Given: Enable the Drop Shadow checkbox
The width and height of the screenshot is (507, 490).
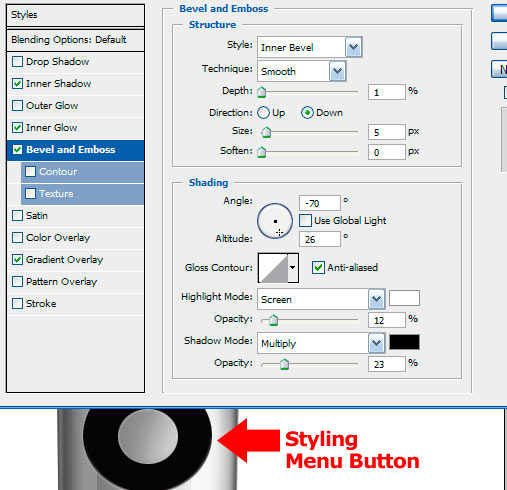Looking at the screenshot, I should coord(17,62).
